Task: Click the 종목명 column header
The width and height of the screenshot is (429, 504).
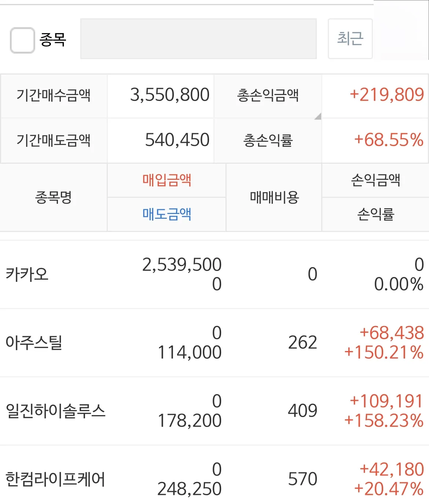Action: (54, 197)
